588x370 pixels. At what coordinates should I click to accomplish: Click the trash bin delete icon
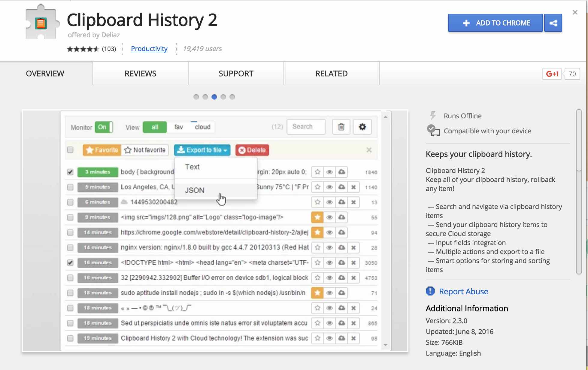tap(341, 127)
